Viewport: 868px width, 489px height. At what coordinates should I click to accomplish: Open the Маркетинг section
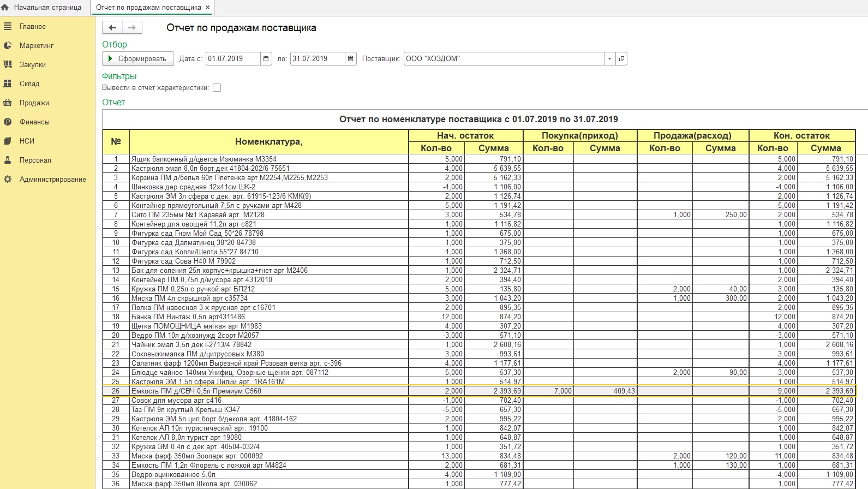click(37, 45)
